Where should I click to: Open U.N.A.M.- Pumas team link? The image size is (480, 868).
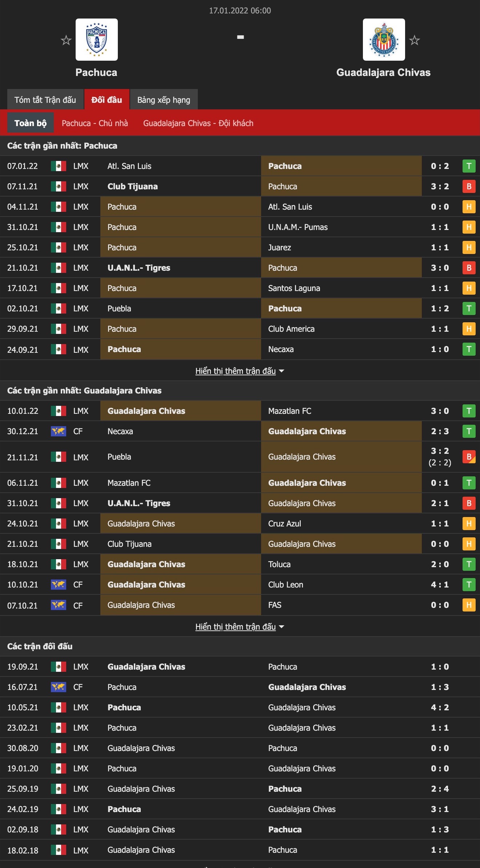click(x=298, y=227)
